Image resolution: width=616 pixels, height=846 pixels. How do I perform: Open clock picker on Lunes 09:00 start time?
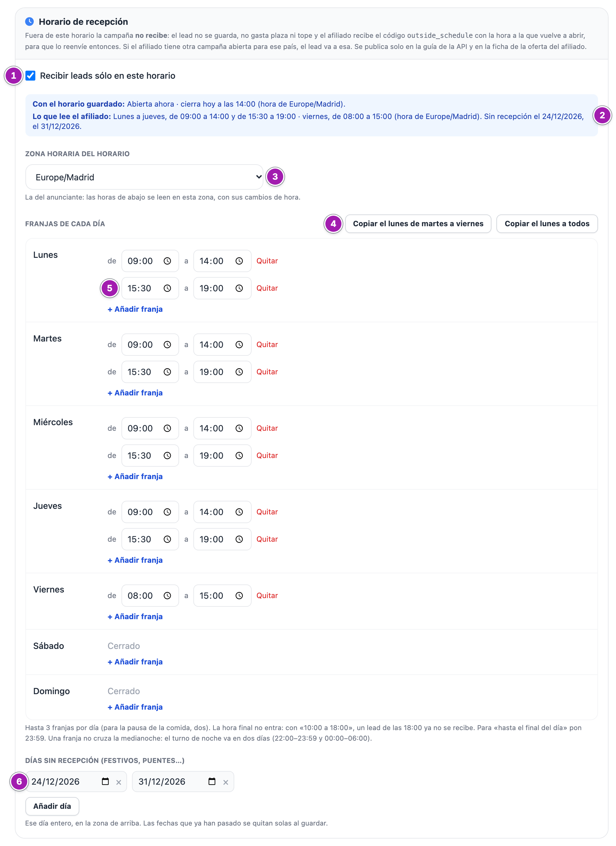point(167,261)
